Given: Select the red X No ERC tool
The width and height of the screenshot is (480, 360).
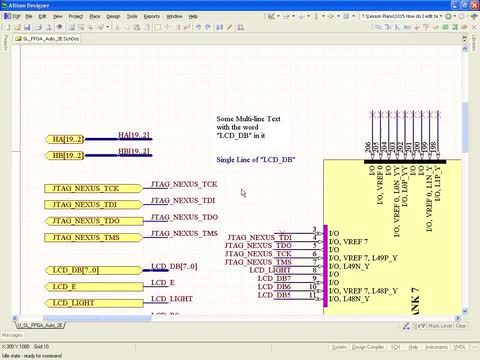Looking at the screenshot, I should point(474,27).
